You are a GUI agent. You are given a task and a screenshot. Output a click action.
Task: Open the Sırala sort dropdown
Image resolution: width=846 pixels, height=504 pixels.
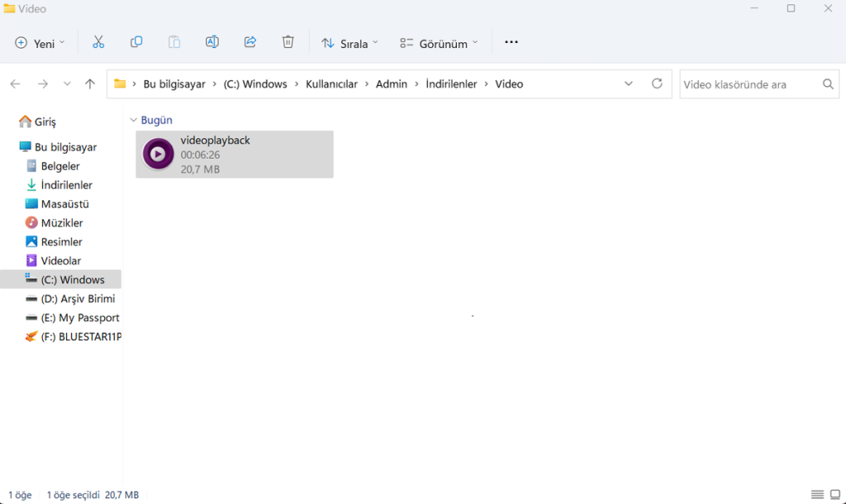tap(349, 43)
